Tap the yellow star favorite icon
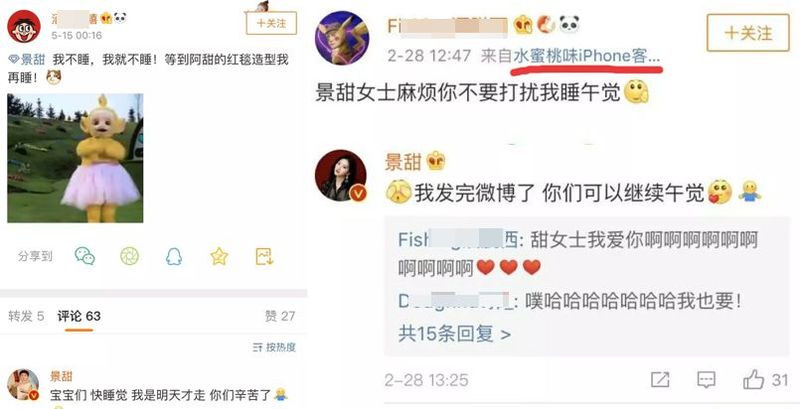Viewport: 800px width, 409px height. [219, 255]
